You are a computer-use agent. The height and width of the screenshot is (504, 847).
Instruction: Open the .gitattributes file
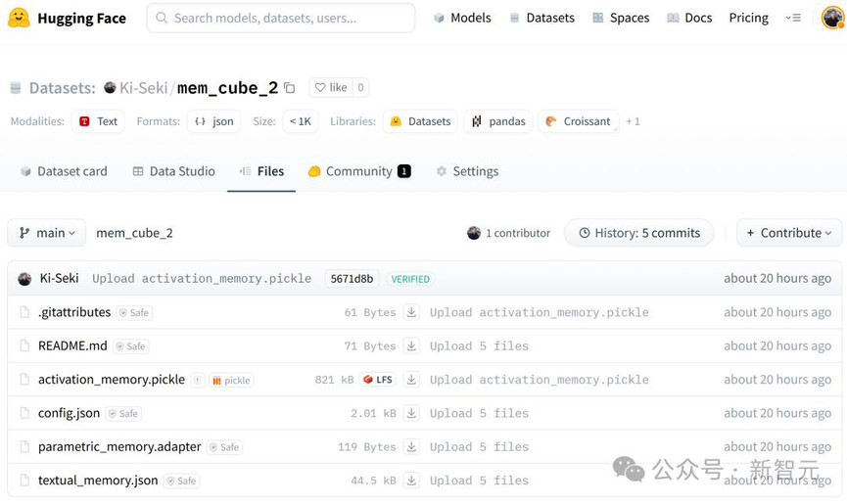click(x=74, y=312)
